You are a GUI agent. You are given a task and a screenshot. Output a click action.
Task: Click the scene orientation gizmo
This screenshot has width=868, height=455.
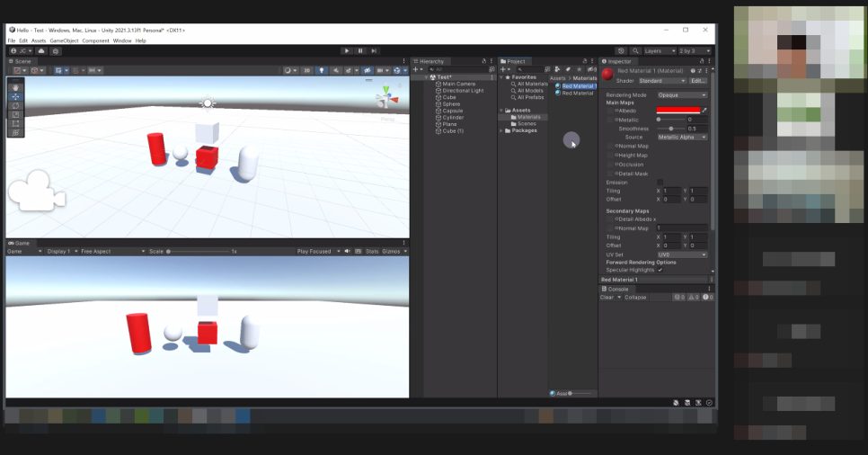pyautogui.click(x=386, y=98)
